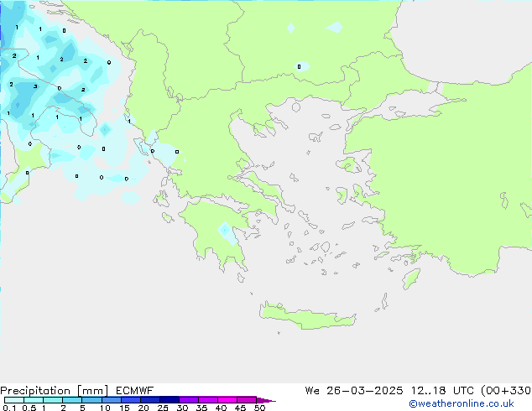Open the weatheronline.co.uk copyright link
Screen dimensions: 532x411
(462, 403)
